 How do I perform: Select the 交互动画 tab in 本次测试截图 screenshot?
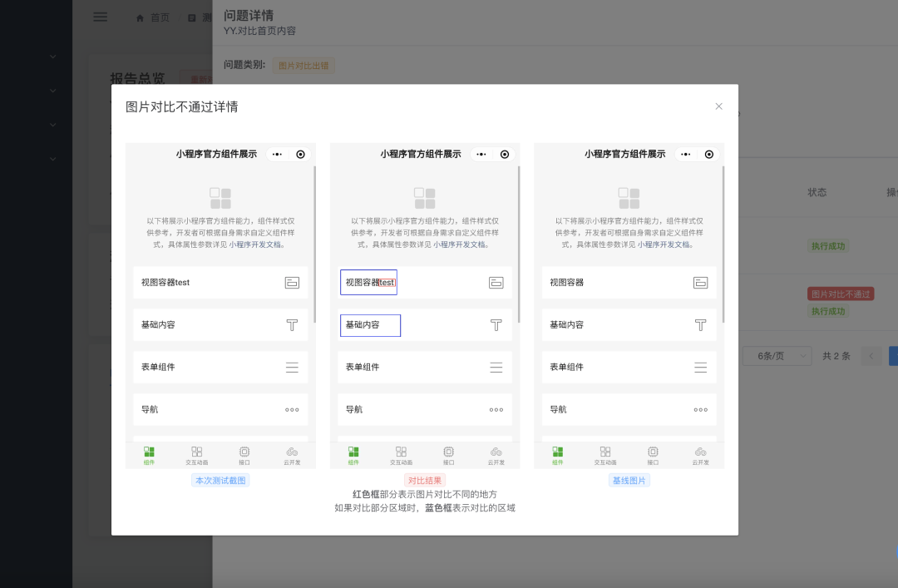click(x=196, y=456)
